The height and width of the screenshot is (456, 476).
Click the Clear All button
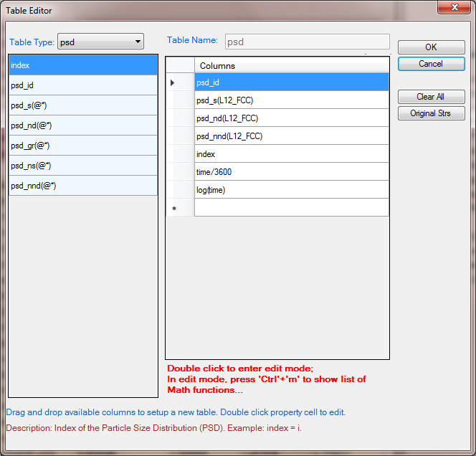point(431,97)
